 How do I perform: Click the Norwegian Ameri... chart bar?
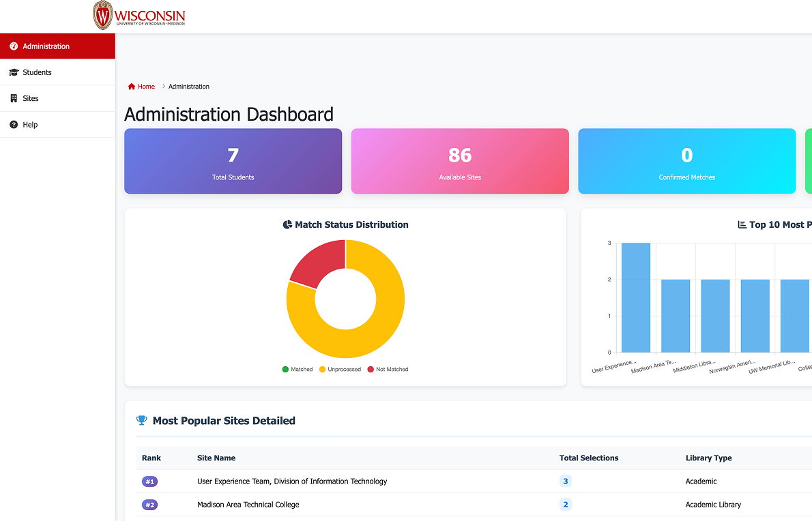755,316
